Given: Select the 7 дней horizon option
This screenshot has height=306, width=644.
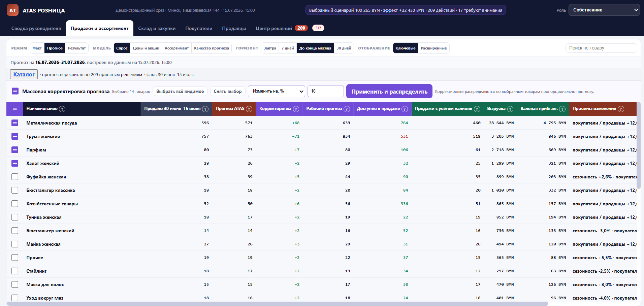Looking at the screenshot, I should (x=288, y=48).
